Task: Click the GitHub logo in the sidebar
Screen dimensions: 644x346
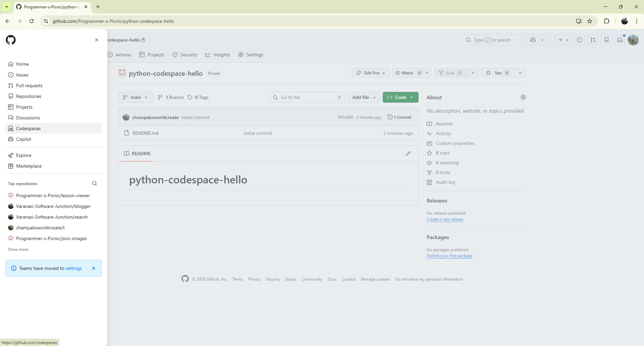Action: (x=11, y=40)
